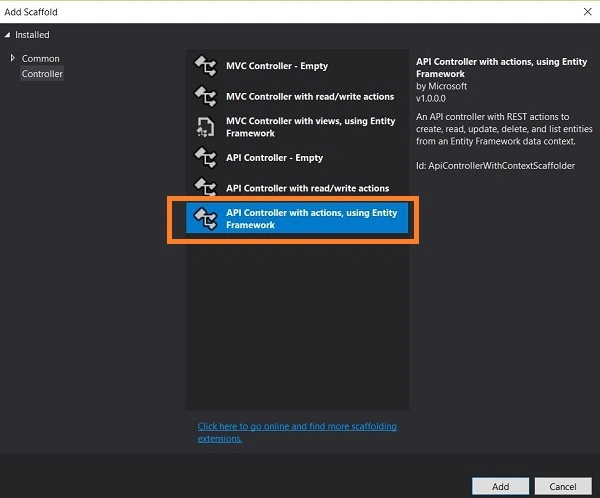The width and height of the screenshot is (600, 498).
Task: Select the Controller category
Action: [x=42, y=74]
